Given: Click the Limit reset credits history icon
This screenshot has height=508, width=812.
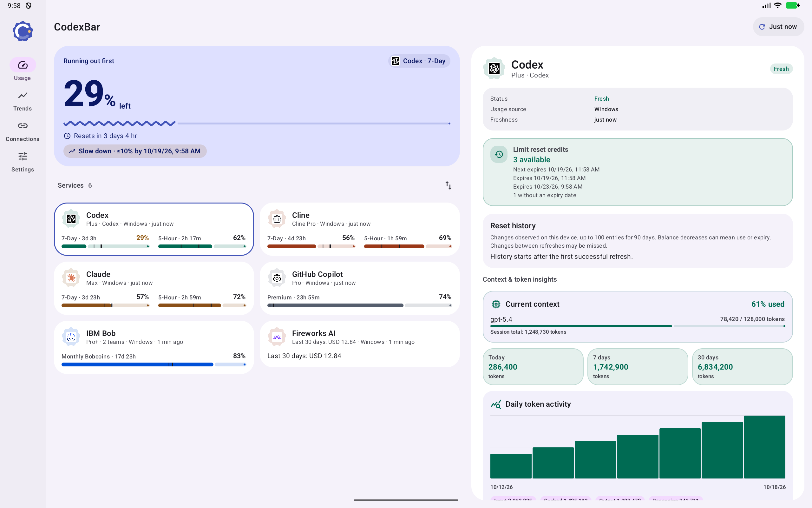Looking at the screenshot, I should click(x=499, y=154).
